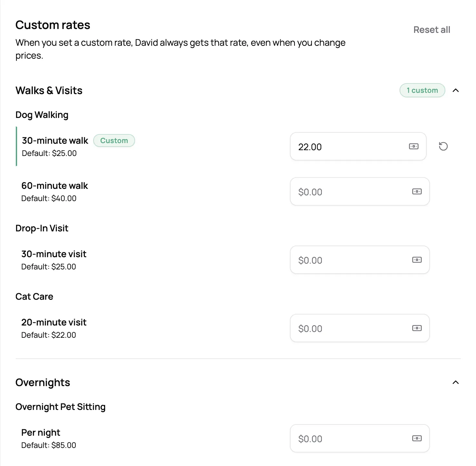
Task: Click the 'Default: $85.00' text
Action: (x=49, y=445)
